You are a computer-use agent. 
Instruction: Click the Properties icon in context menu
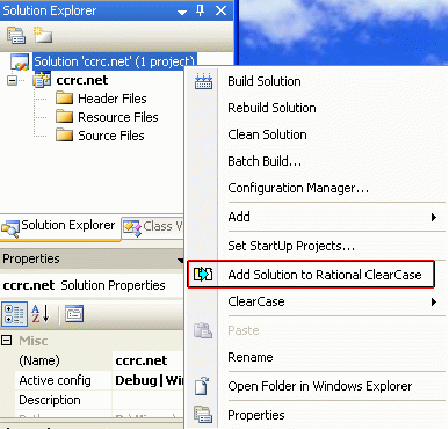coord(203,415)
